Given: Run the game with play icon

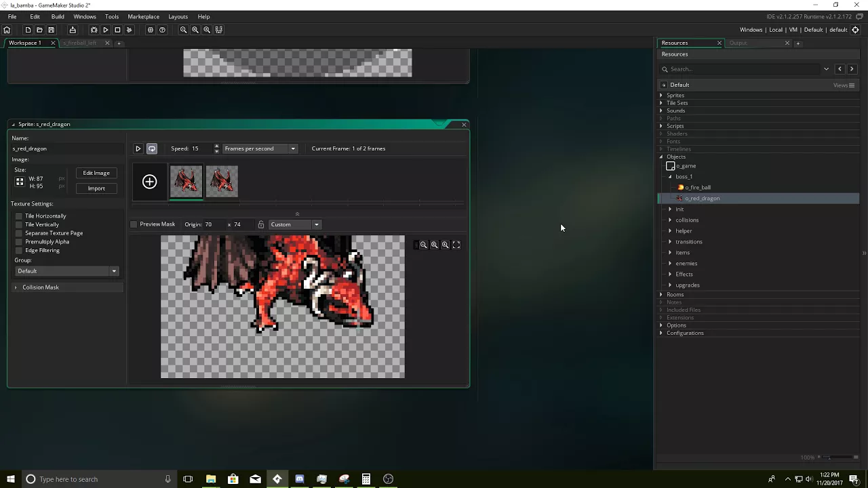Looking at the screenshot, I should pos(106,30).
